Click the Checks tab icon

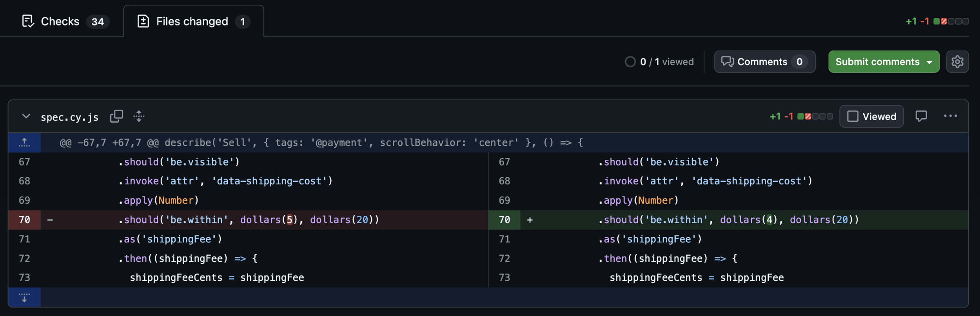pos(28,21)
